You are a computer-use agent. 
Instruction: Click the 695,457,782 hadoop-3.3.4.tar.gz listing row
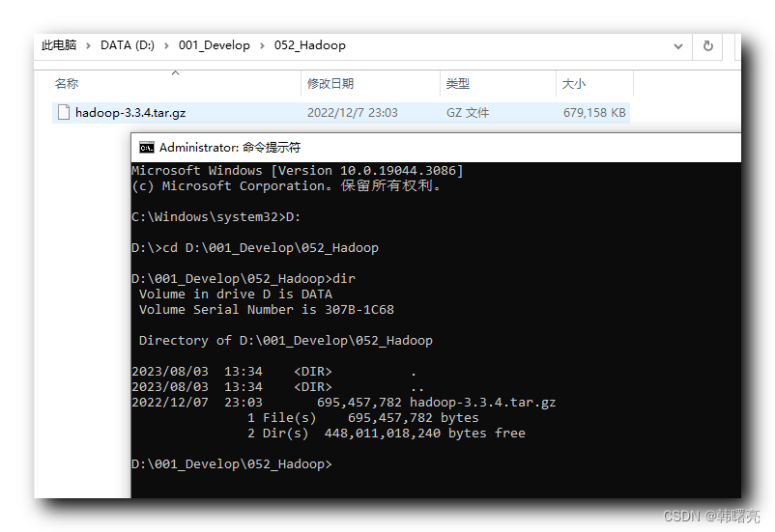point(344,403)
